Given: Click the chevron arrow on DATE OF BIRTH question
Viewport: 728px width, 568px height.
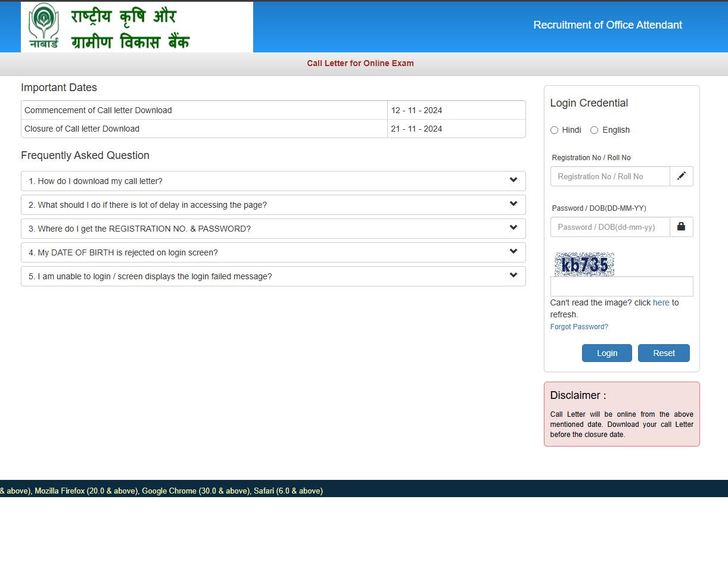Looking at the screenshot, I should [x=513, y=252].
